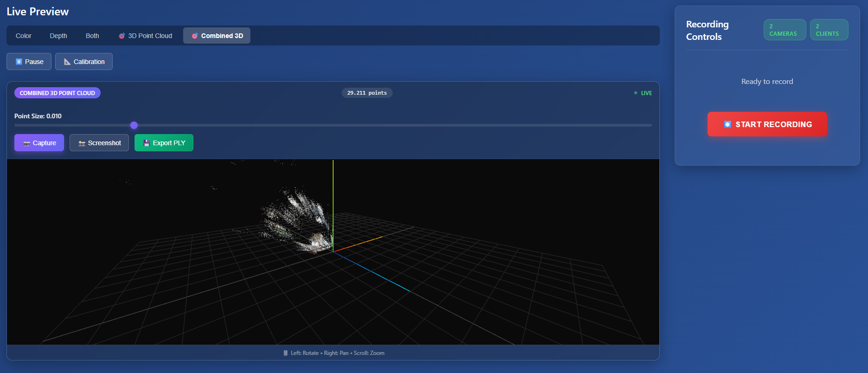Viewport: 868px width, 373px height.
Task: Click the target icon on 3D Point Cloud
Action: click(x=122, y=36)
